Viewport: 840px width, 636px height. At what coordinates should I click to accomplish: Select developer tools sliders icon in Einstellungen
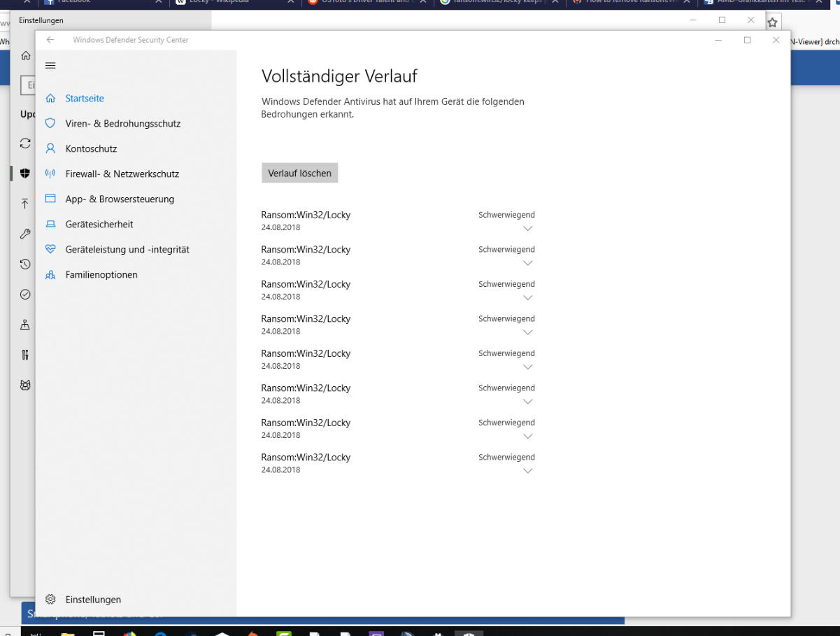(25, 355)
